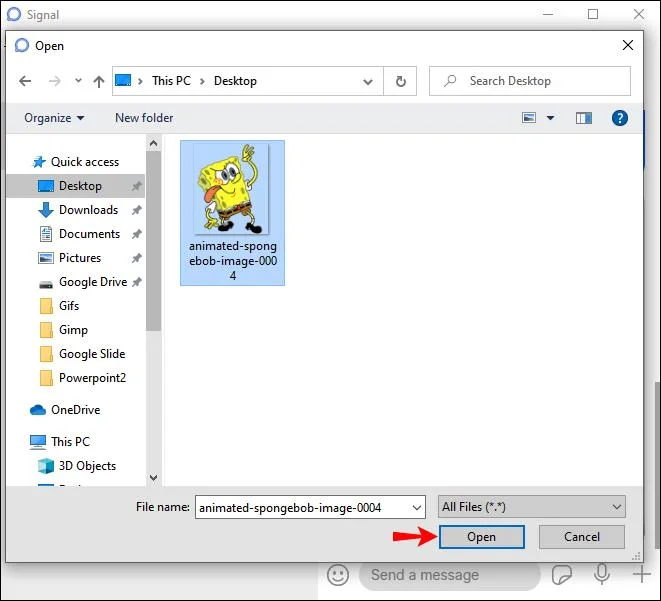Click the Open button
This screenshot has width=661, height=601.
482,537
